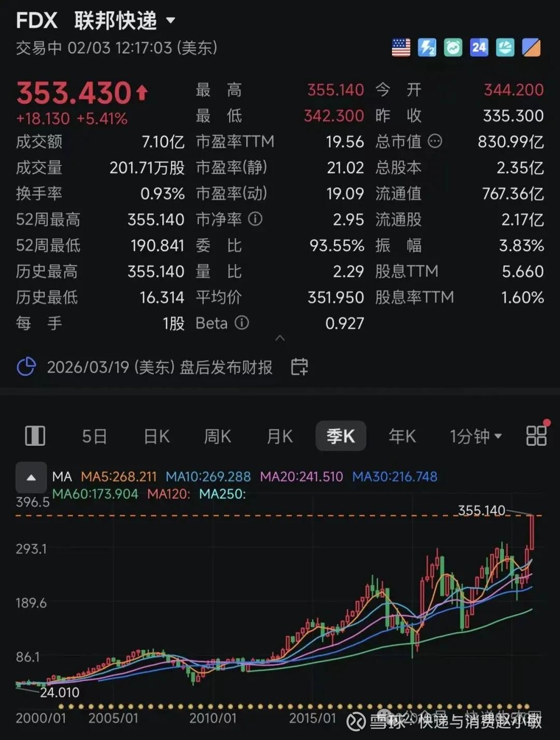The width and height of the screenshot is (560, 740).
Task: Tap the 2010/01 date axis label
Action: click(213, 718)
